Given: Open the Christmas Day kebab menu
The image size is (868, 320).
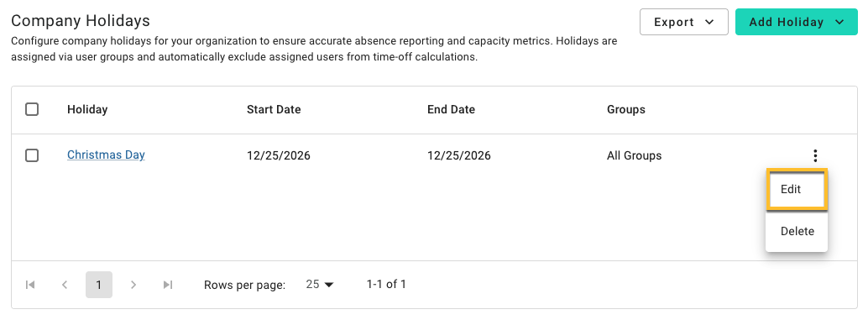Looking at the screenshot, I should coord(815,155).
